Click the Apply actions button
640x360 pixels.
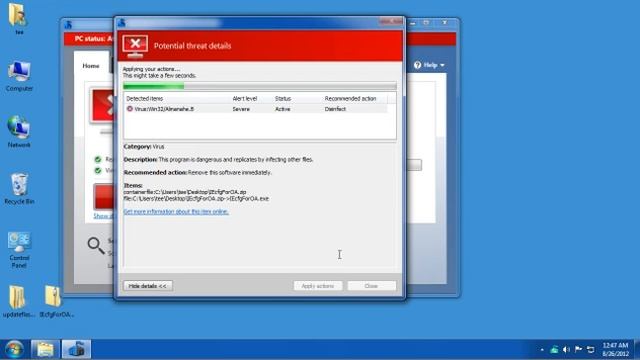tap(318, 286)
